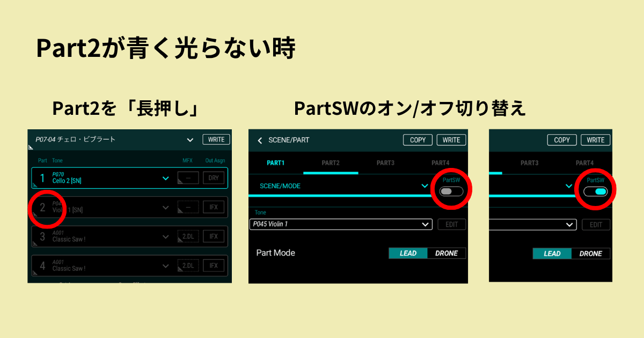Click the IFX box in the Part 3 row

coord(214,236)
